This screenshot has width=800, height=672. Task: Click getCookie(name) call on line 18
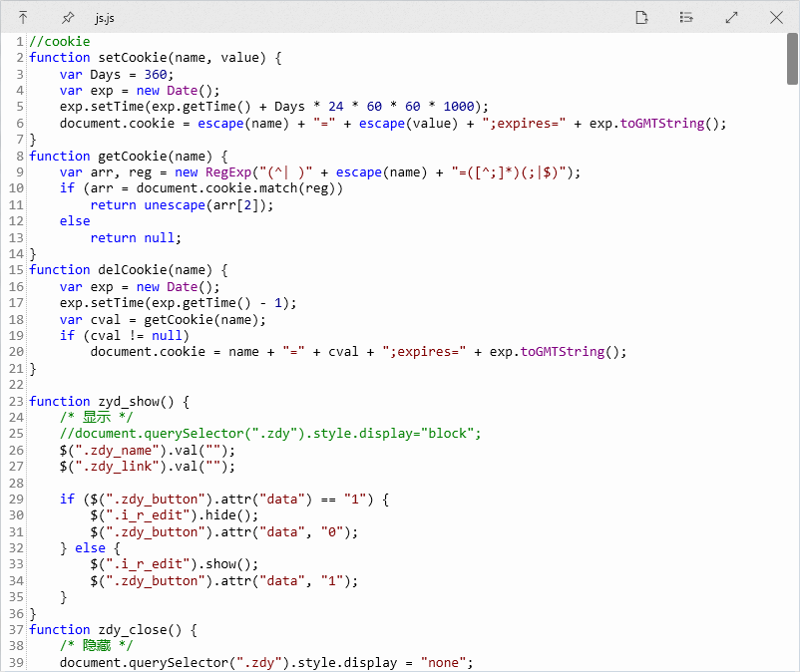click(201, 320)
